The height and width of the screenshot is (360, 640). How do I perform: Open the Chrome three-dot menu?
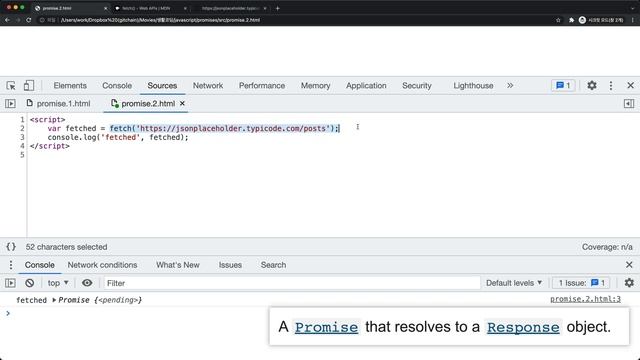point(633,20)
